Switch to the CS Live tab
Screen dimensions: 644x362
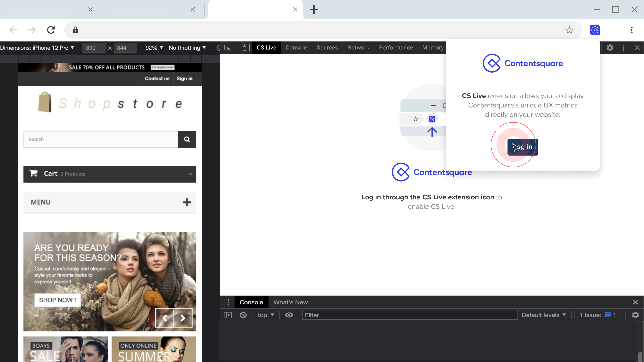coord(267,47)
